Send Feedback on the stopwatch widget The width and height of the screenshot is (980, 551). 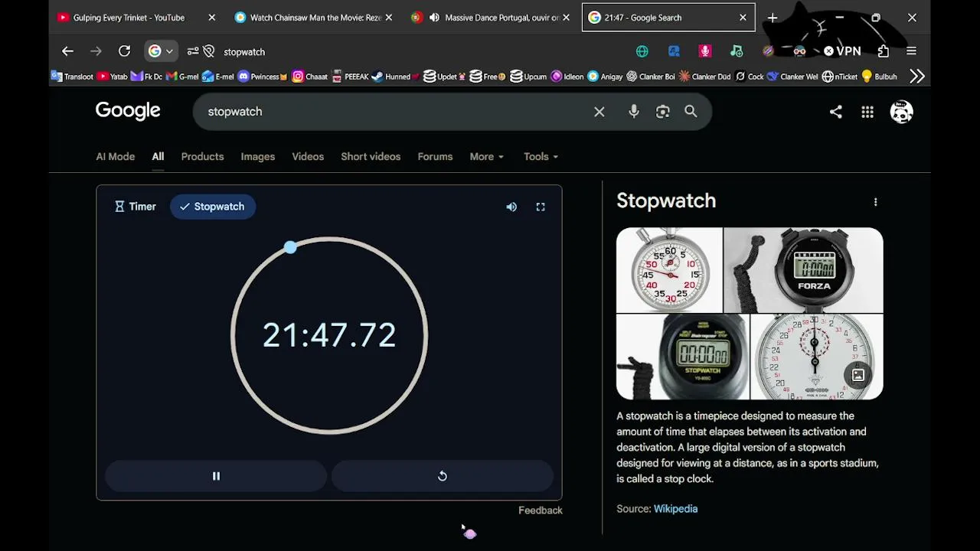[x=541, y=510]
